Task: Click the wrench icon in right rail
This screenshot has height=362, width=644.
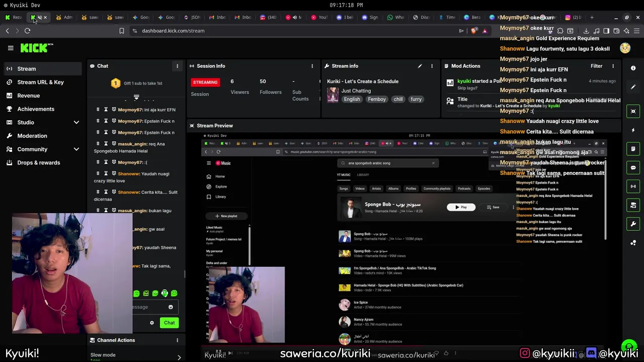Action: pyautogui.click(x=633, y=224)
